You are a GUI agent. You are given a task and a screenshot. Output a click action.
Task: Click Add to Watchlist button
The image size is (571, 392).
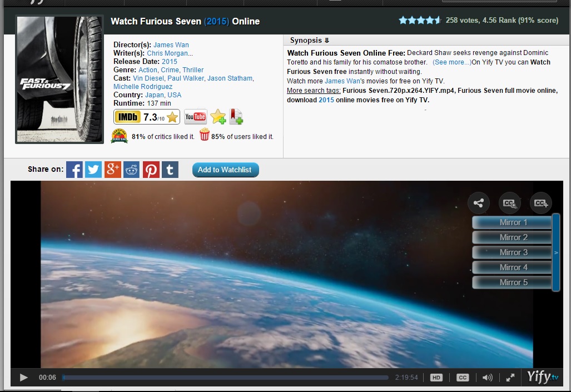tap(225, 170)
